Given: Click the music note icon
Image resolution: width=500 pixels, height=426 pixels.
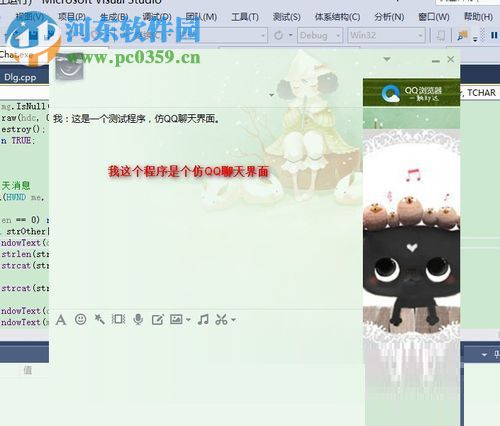Looking at the screenshot, I should pos(203,319).
